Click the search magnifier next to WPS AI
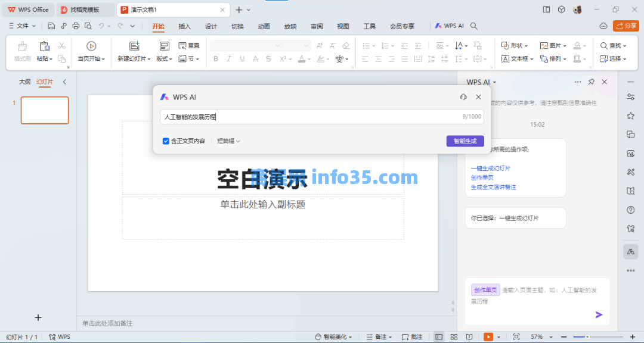 coord(474,26)
